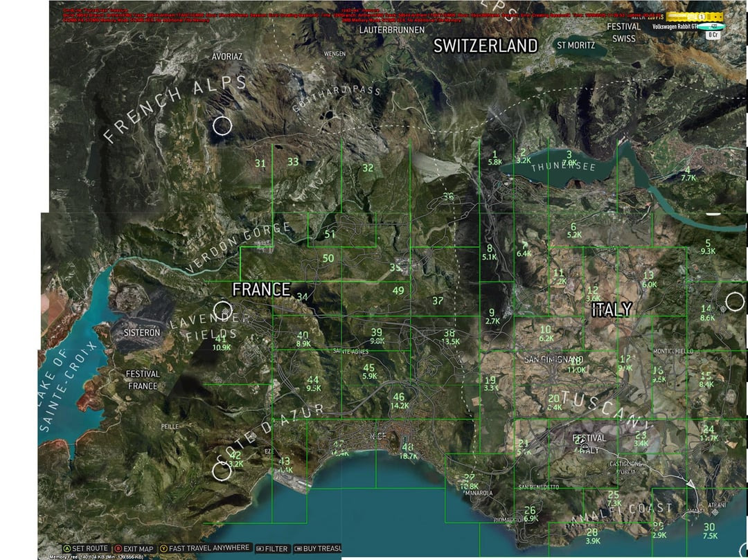Select the circle marker beside Lavender Fields

pyautogui.click(x=223, y=311)
